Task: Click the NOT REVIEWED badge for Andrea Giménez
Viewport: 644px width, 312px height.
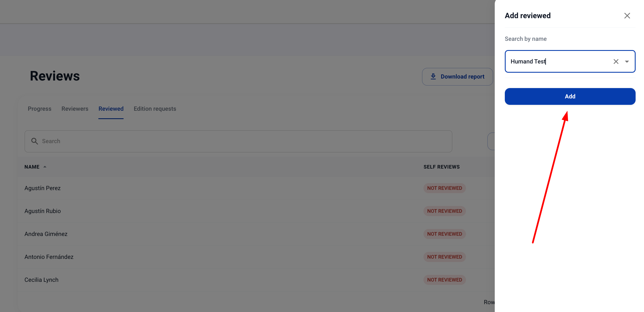Action: pyautogui.click(x=444, y=234)
